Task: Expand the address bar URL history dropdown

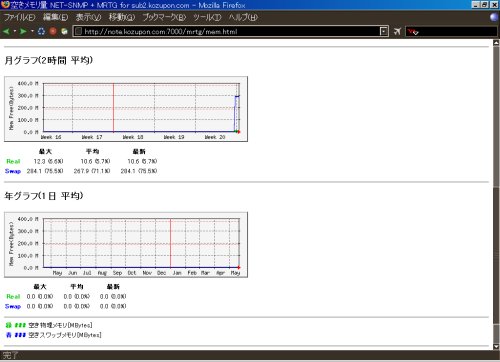Action: pos(384,31)
